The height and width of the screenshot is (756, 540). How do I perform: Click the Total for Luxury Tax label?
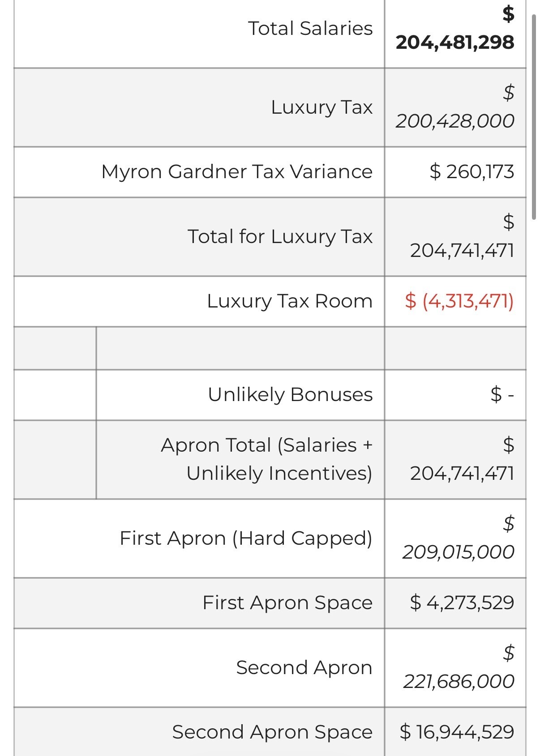click(x=280, y=236)
